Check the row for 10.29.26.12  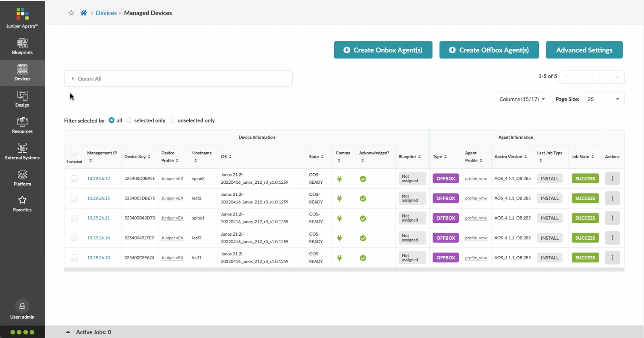(x=74, y=178)
